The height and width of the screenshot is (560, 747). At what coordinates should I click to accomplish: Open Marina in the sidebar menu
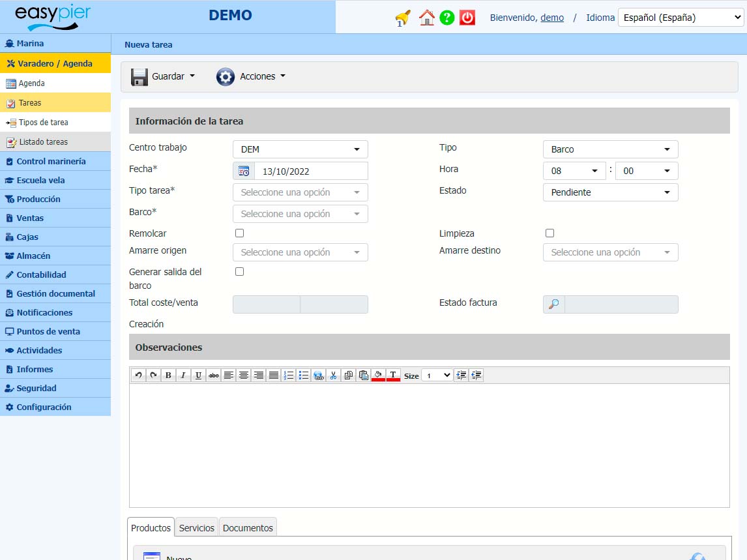(55, 44)
